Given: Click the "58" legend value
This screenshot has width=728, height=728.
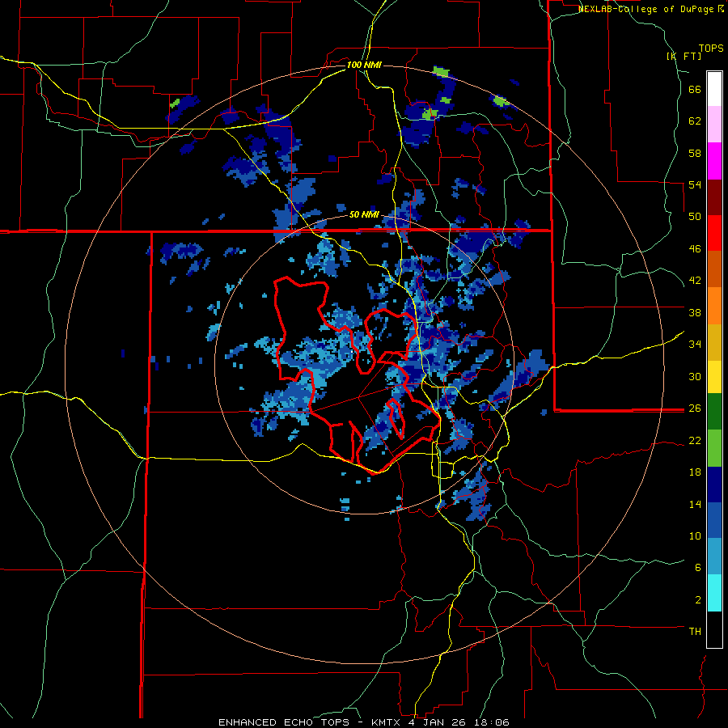Looking at the screenshot, I should click(x=695, y=153).
